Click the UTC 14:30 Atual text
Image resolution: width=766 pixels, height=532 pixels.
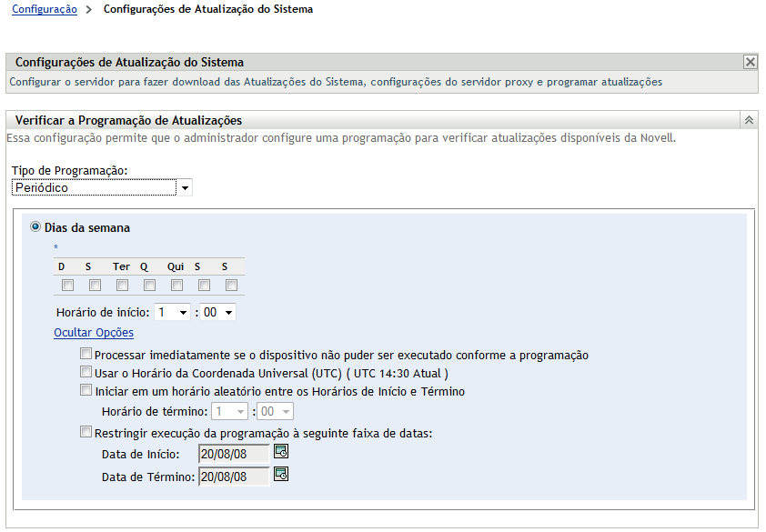[x=398, y=374]
